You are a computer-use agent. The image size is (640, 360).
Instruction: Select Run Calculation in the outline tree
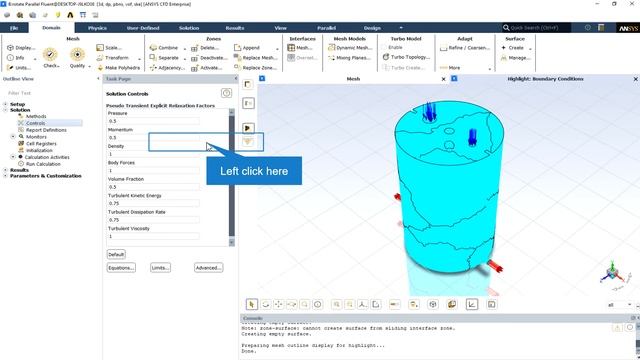coord(43,164)
